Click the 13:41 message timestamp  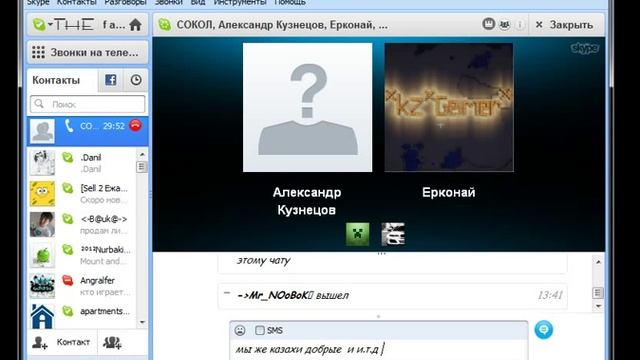pos(550,295)
